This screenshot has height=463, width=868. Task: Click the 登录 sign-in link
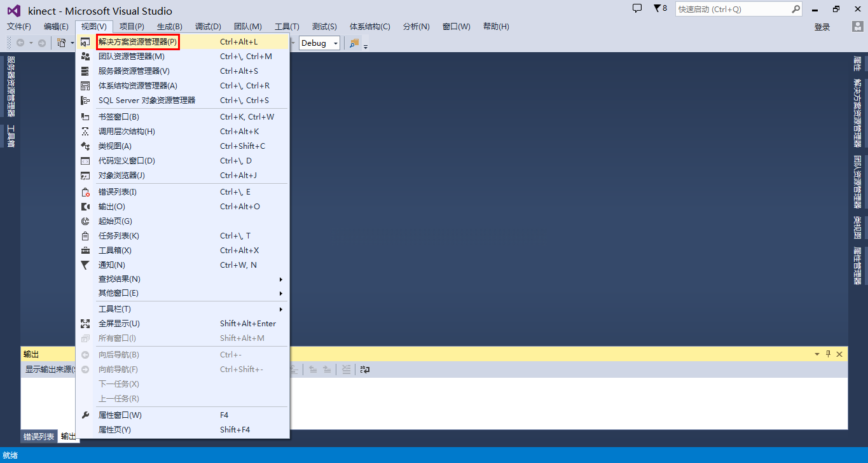822,27
